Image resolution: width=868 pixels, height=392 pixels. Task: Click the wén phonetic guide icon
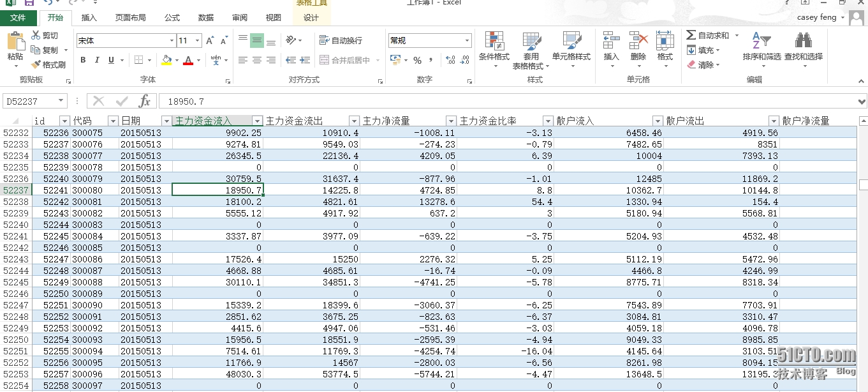tap(216, 60)
